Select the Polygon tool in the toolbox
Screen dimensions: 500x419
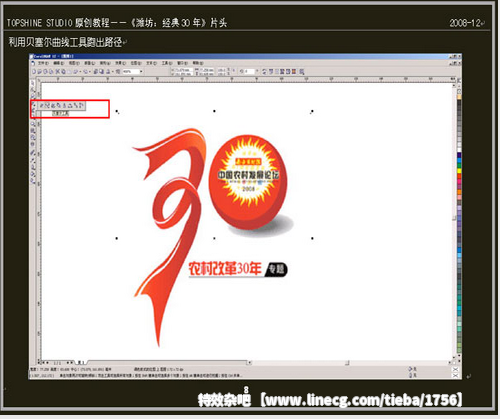[x=33, y=129]
